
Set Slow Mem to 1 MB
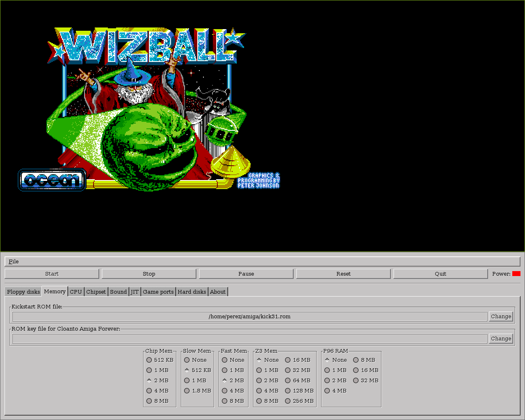pos(195,381)
